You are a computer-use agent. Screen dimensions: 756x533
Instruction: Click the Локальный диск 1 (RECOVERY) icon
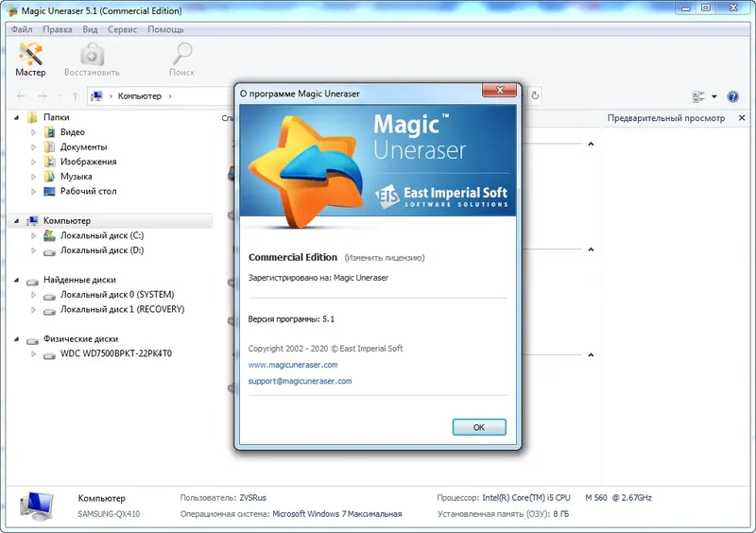(x=49, y=311)
